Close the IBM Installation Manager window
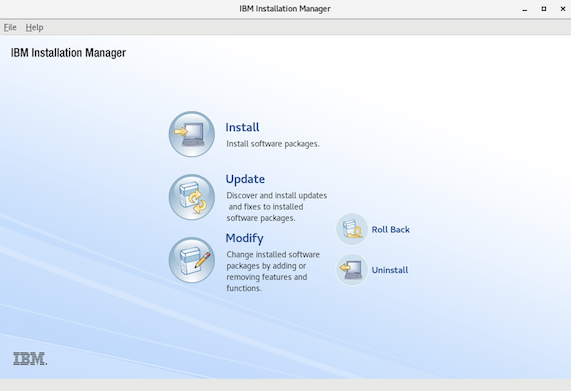This screenshot has width=571, height=391. coord(563,9)
